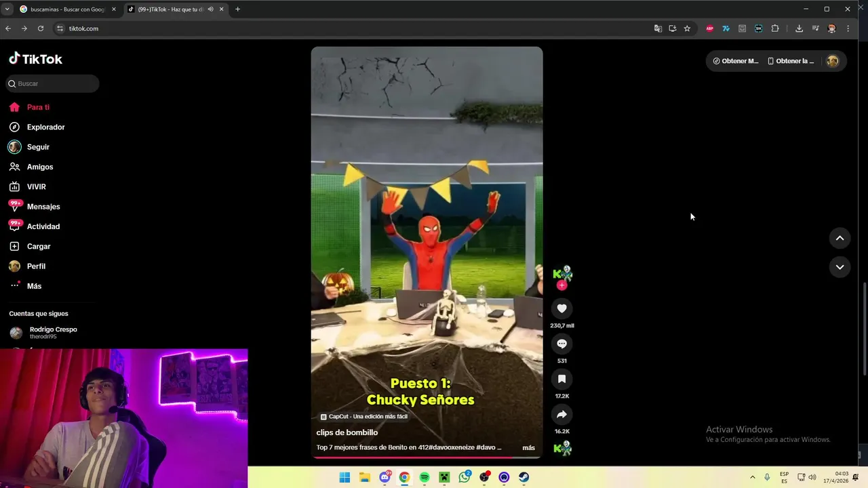
Task: Like the video with heart icon
Action: click(x=561, y=308)
